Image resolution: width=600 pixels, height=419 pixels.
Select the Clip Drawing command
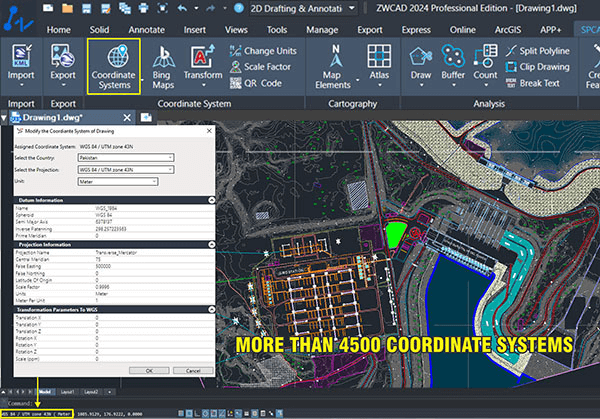pos(538,67)
